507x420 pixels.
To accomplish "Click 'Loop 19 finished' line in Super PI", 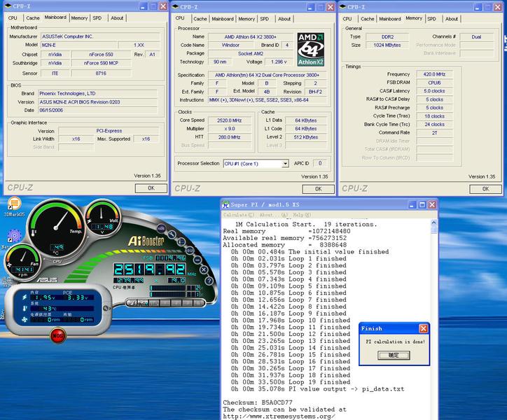I will 291,381.
